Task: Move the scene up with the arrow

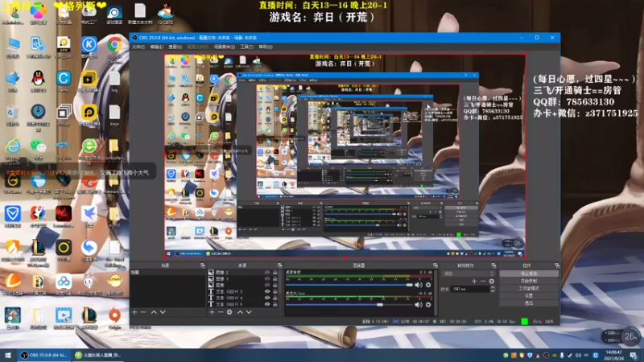Action: pyautogui.click(x=154, y=312)
